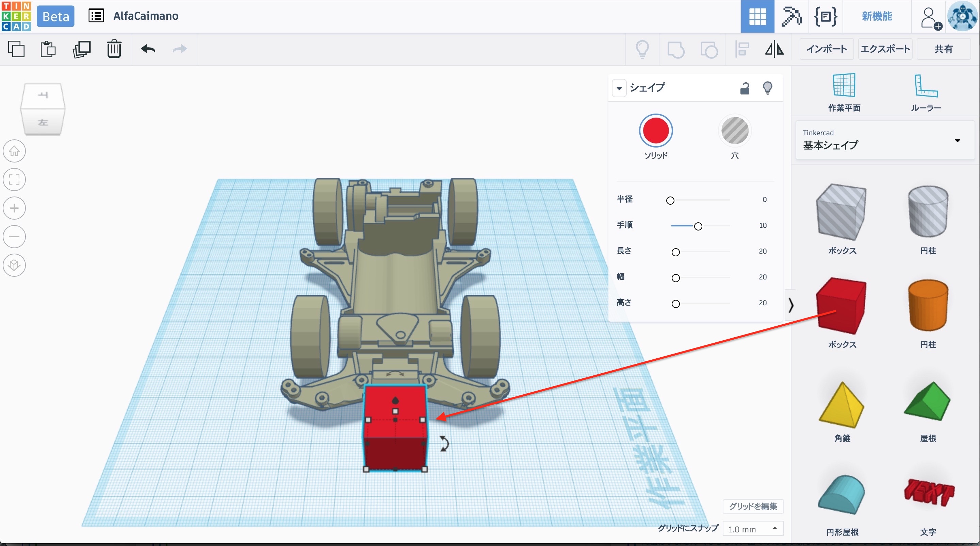Click the インポート button
980x546 pixels.
827,49
